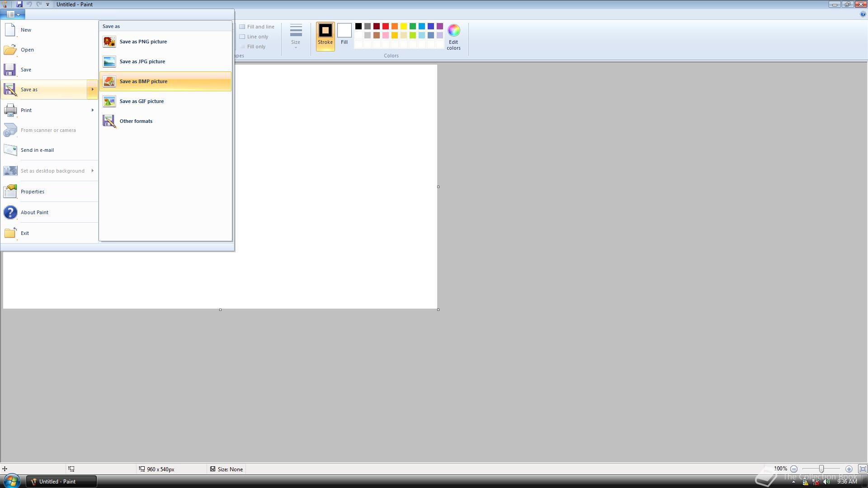Image resolution: width=868 pixels, height=488 pixels.
Task: Choose Send in e-mail
Action: [49, 150]
